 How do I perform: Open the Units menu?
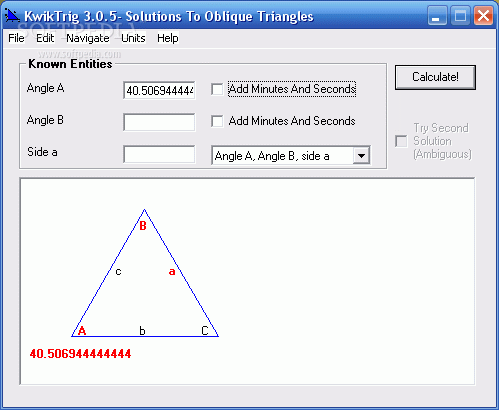(133, 38)
